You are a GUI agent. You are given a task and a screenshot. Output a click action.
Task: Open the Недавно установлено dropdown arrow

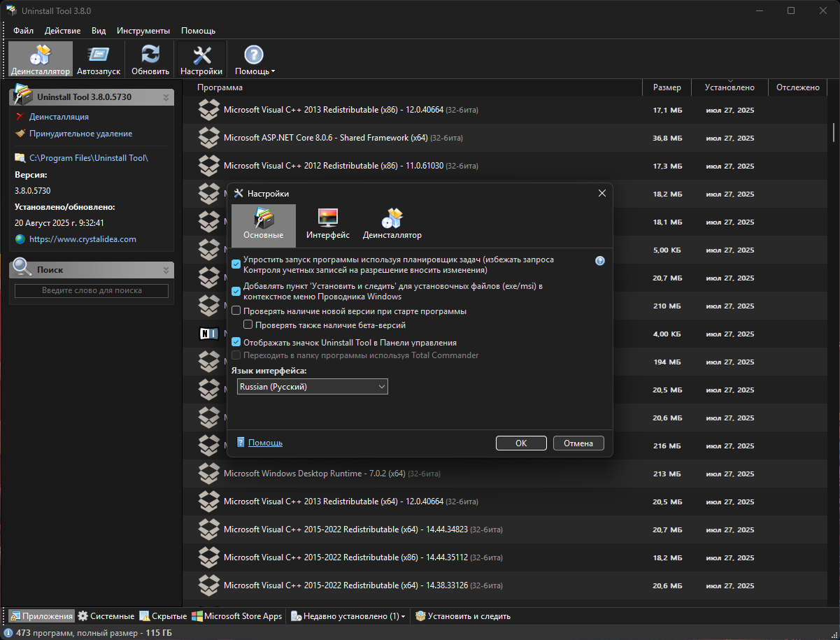coord(403,616)
